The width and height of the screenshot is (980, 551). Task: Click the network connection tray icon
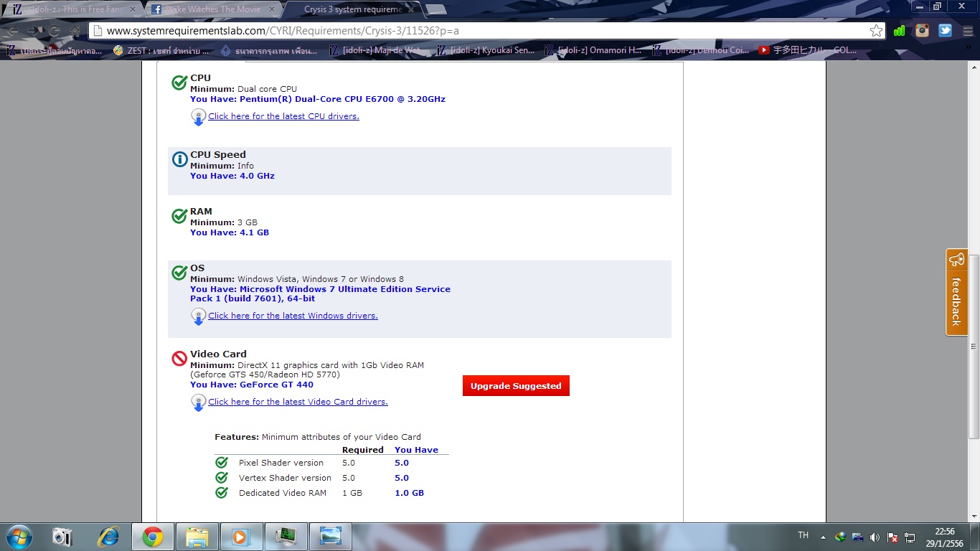coord(910,537)
